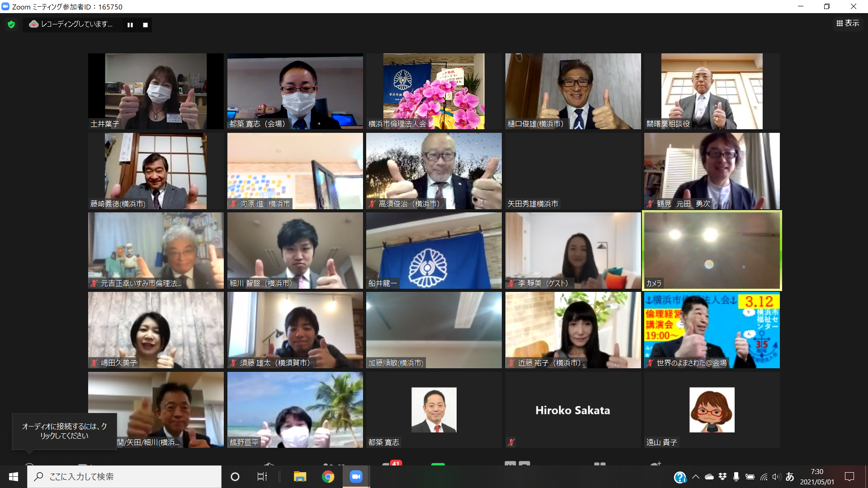The width and height of the screenshot is (868, 488).
Task: Open the volume control in tray
Action: [776, 477]
